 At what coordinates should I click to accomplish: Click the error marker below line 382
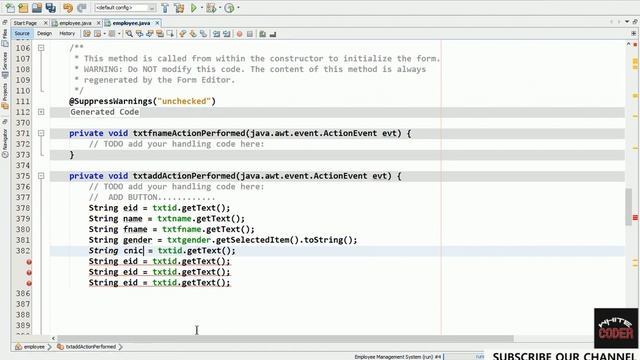[29, 262]
